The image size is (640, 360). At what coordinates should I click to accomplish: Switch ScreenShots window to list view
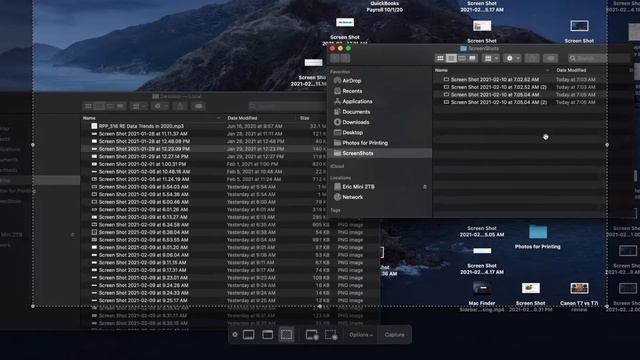[x=451, y=58]
